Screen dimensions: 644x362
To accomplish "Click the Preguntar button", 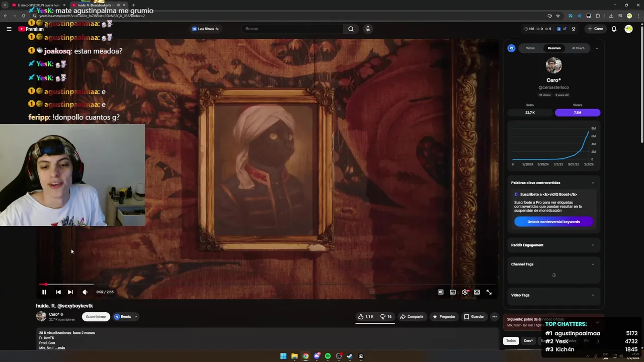I will (444, 317).
